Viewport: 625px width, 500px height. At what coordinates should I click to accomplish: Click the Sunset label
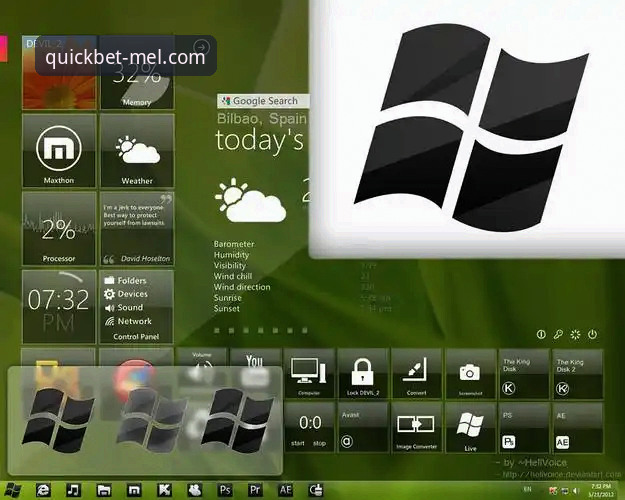227,309
